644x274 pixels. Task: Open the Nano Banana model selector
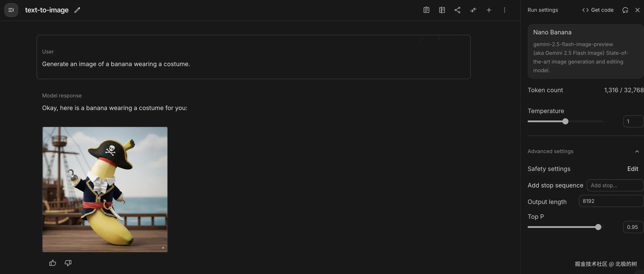[x=585, y=51]
